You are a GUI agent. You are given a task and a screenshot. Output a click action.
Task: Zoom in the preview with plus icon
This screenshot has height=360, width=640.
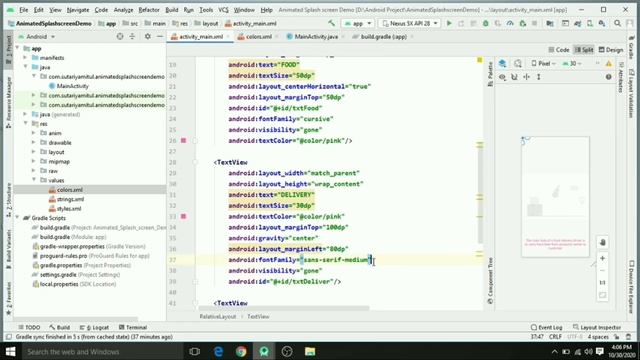(x=602, y=258)
